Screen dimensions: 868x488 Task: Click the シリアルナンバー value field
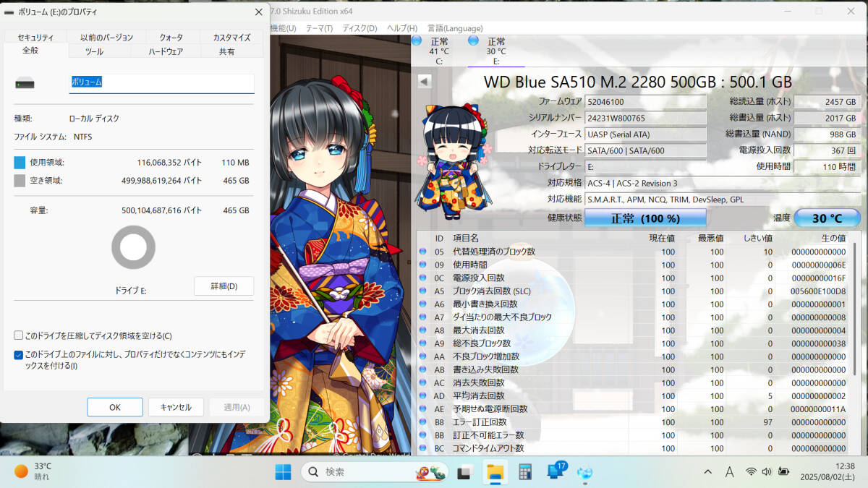645,117
